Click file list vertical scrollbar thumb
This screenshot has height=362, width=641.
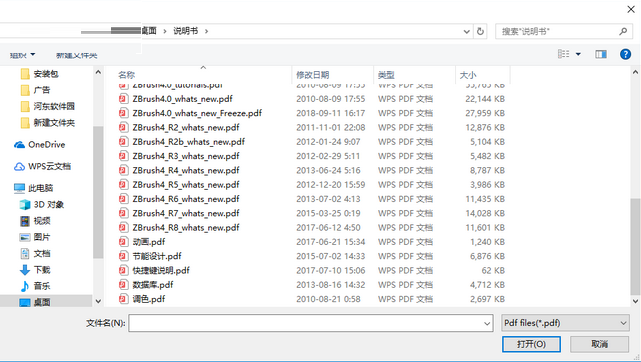(x=635, y=247)
